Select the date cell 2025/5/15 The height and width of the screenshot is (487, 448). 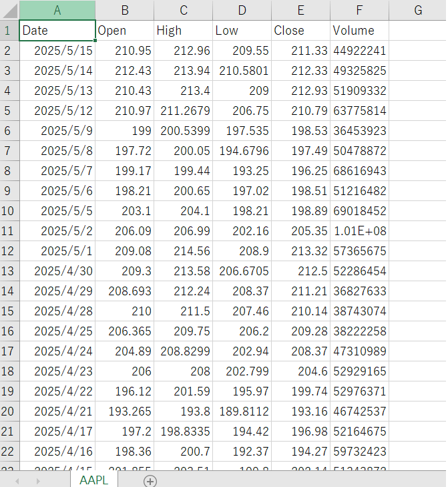(x=57, y=50)
